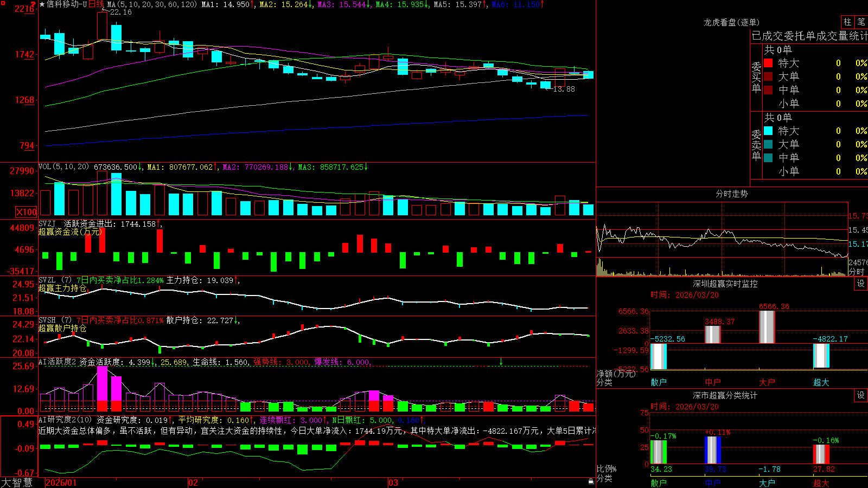Click the green down arrow in AI活跃度 panel
The width and height of the screenshot is (868, 488).
click(x=501, y=362)
